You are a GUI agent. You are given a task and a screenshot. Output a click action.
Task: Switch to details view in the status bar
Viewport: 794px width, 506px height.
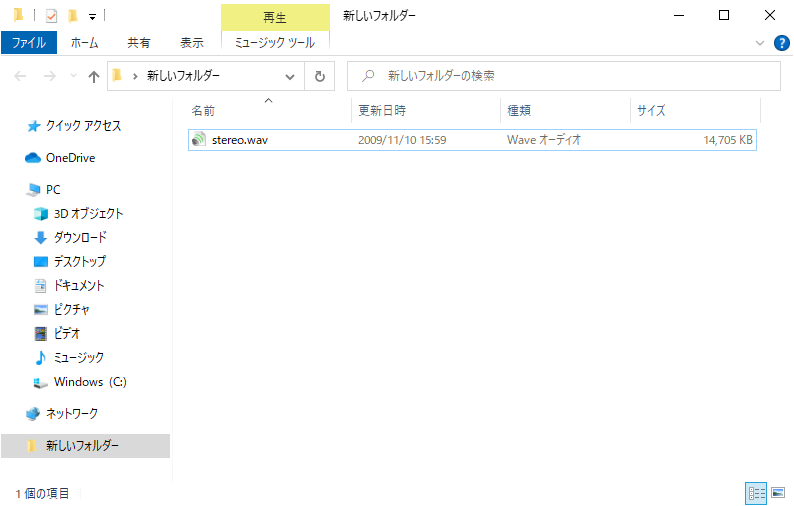click(757, 493)
